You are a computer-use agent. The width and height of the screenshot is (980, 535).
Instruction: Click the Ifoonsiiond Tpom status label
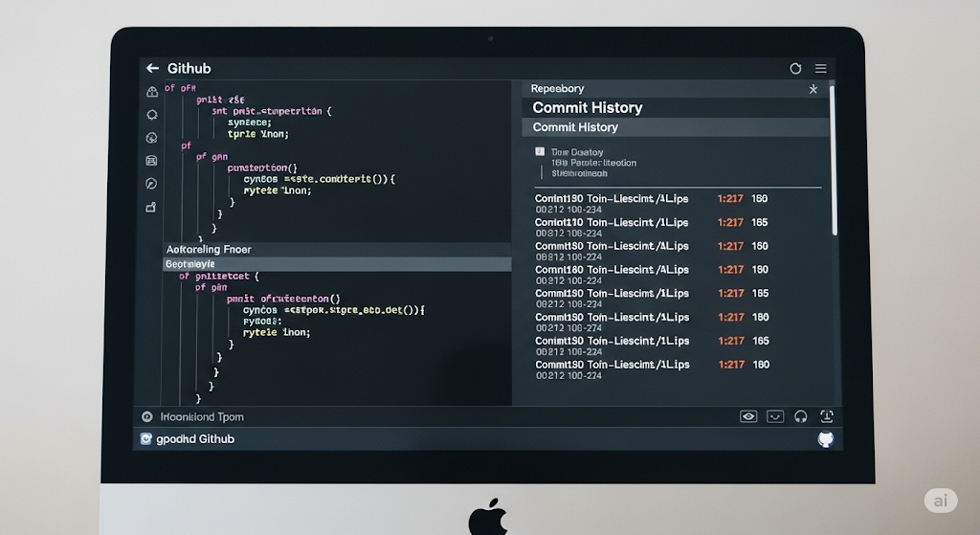point(202,417)
